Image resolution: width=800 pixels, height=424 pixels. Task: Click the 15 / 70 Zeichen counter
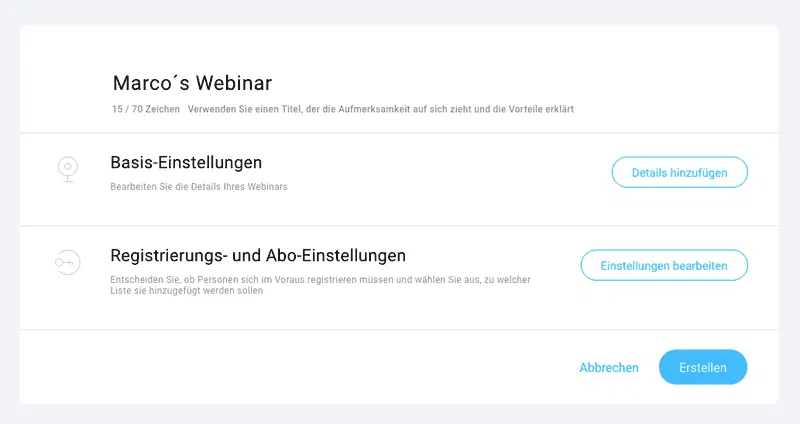[144, 108]
